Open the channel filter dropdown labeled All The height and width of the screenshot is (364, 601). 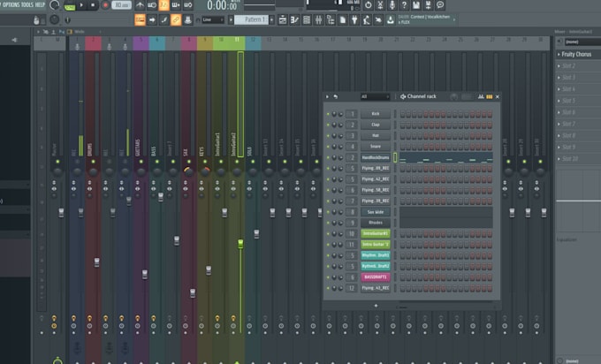(x=374, y=96)
